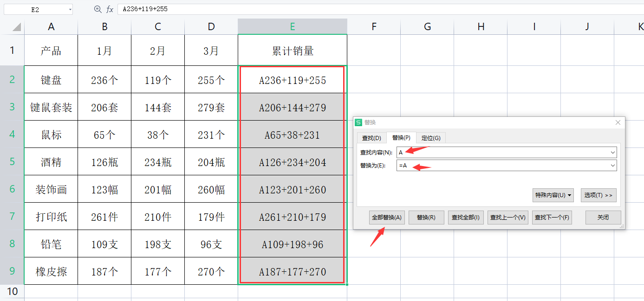Click the Find what input field

click(x=507, y=152)
